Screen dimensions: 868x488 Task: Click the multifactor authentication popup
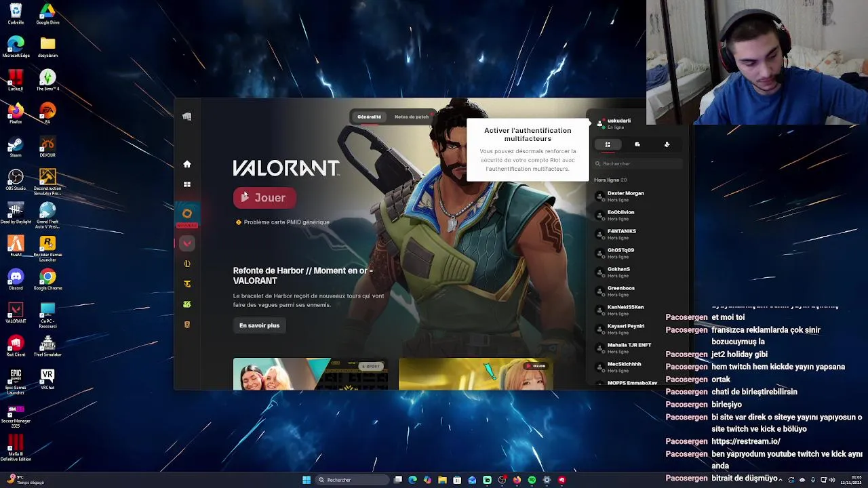(528, 150)
